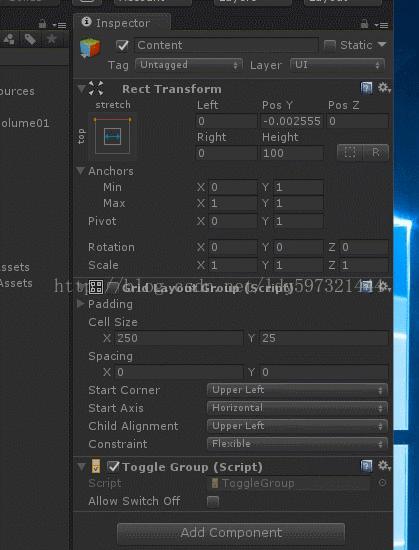Click the Pivot X field
The width and height of the screenshot is (419, 550).
(233, 221)
